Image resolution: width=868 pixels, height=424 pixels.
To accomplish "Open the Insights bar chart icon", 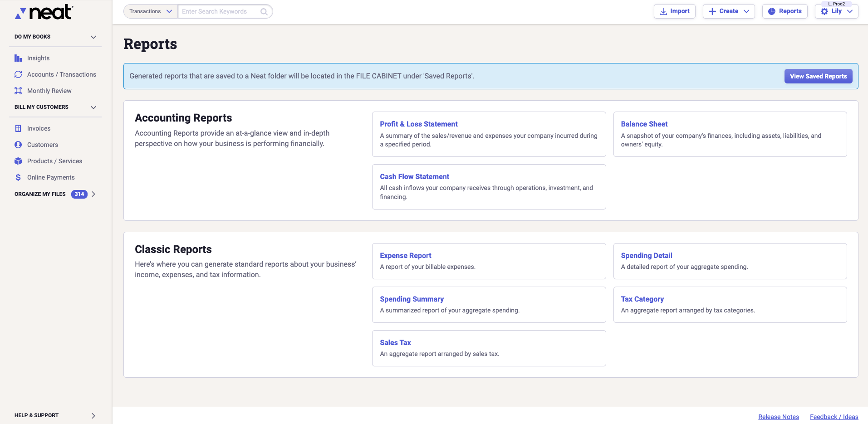I will coord(18,58).
